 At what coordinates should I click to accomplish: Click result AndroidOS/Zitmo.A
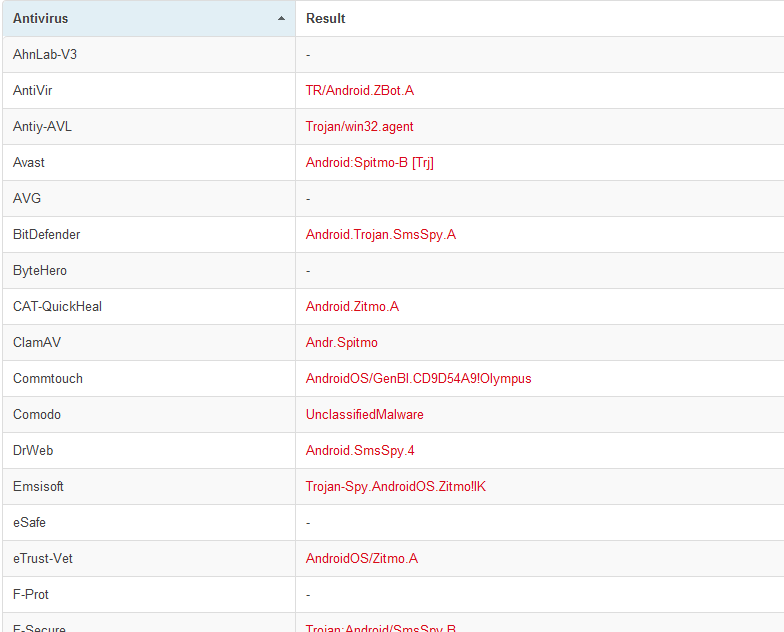[x=362, y=558]
